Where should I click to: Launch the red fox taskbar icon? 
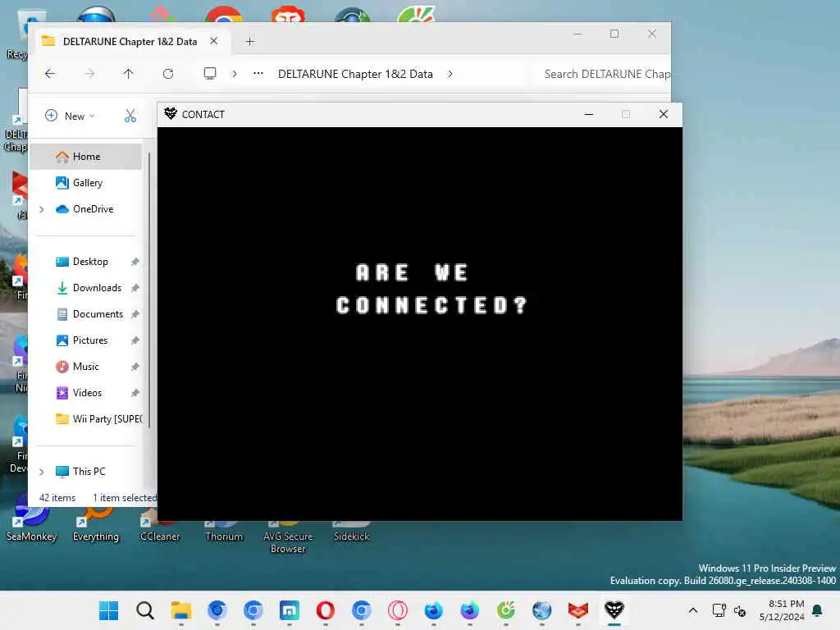(578, 610)
